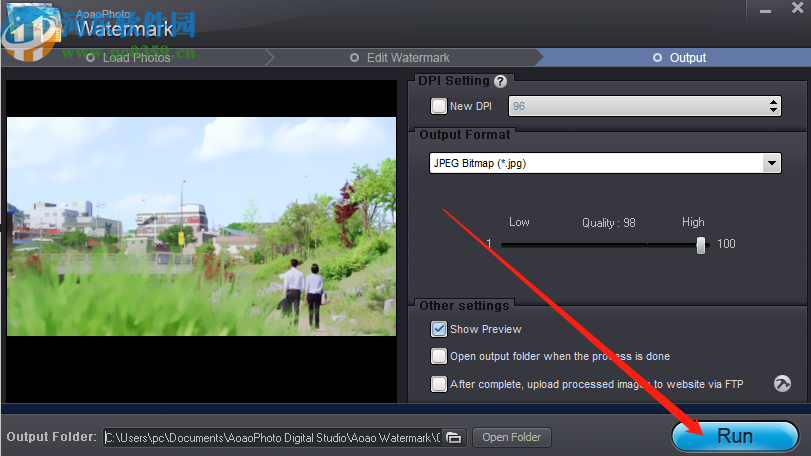Go to the Edit Watermark step
This screenshot has height=456, width=811.
pyautogui.click(x=400, y=58)
